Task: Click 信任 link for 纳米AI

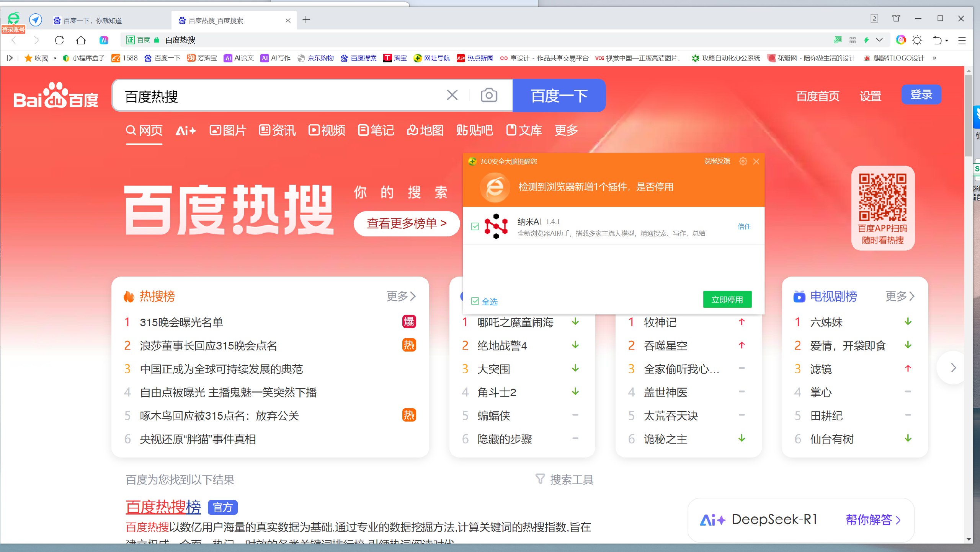Action: (744, 226)
